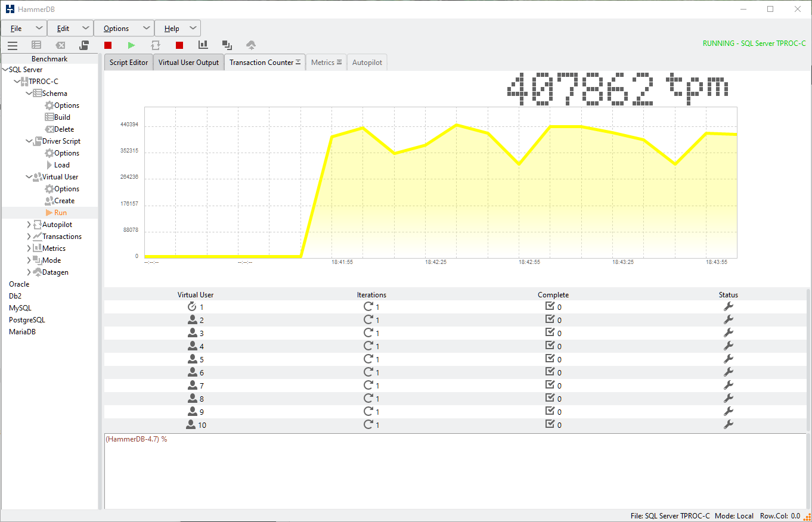Click the green Run Virtual Users arrow
Image resolution: width=812 pixels, height=522 pixels.
pyautogui.click(x=132, y=45)
